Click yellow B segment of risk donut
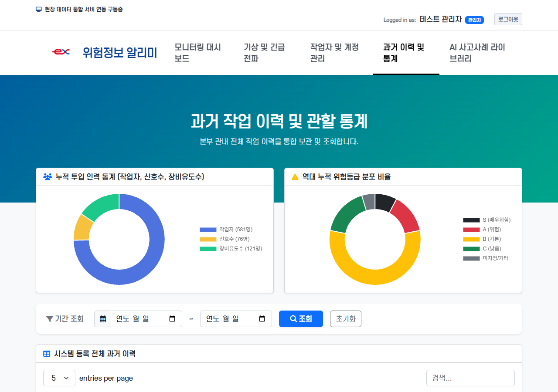558x392 pixels. coord(375,277)
